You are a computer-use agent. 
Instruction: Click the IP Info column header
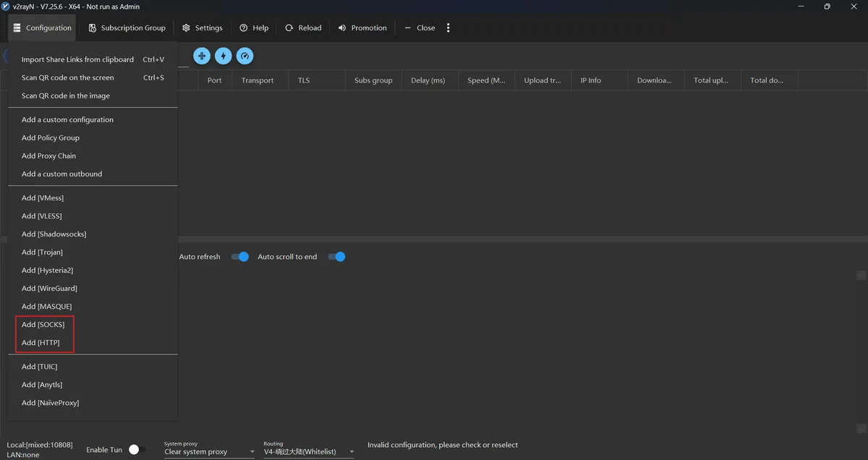pyautogui.click(x=600, y=80)
